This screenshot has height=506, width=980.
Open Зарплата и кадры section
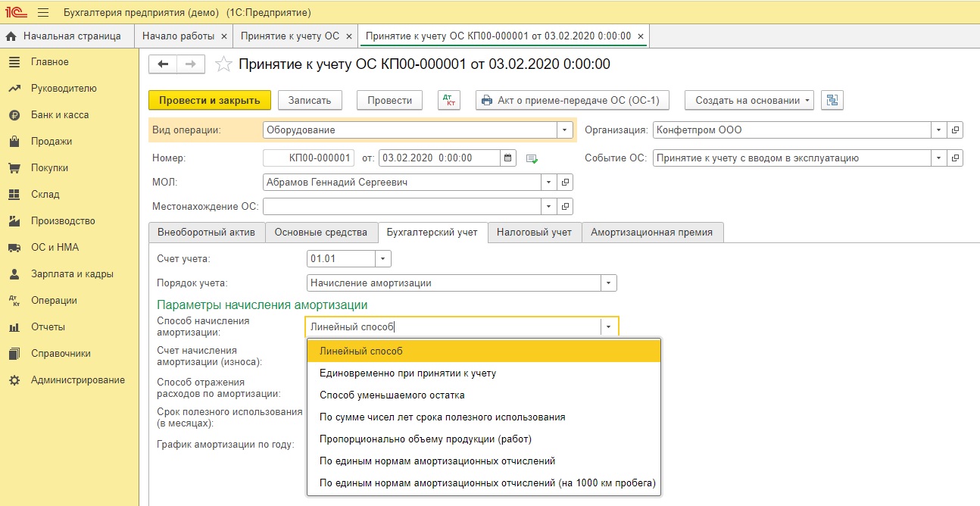[72, 274]
